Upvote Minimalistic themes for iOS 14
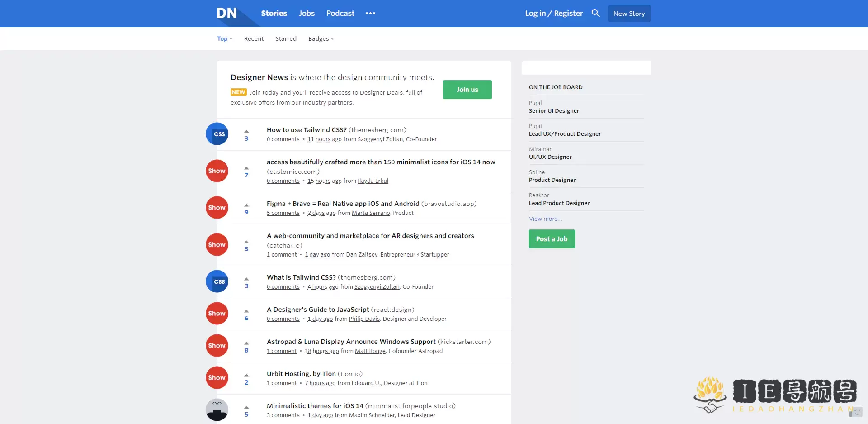The width and height of the screenshot is (868, 424). (x=246, y=407)
